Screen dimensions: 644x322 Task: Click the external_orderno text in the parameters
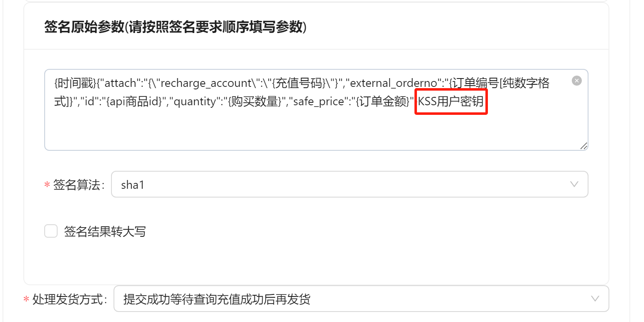[x=394, y=83]
